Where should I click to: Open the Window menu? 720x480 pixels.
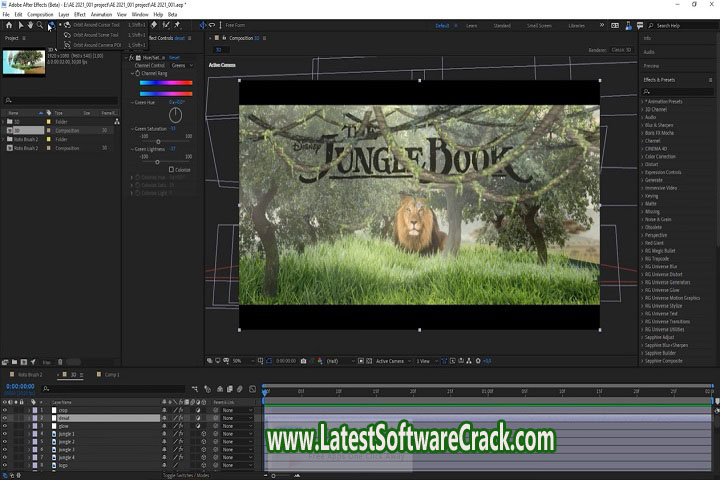click(x=140, y=15)
